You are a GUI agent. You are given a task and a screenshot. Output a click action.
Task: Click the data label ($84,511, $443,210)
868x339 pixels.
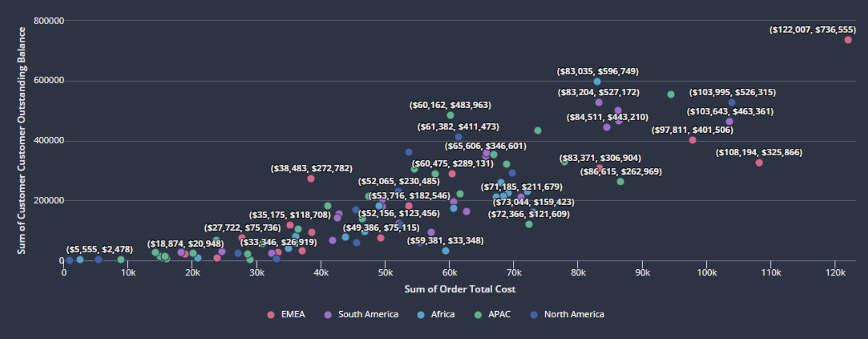point(607,117)
